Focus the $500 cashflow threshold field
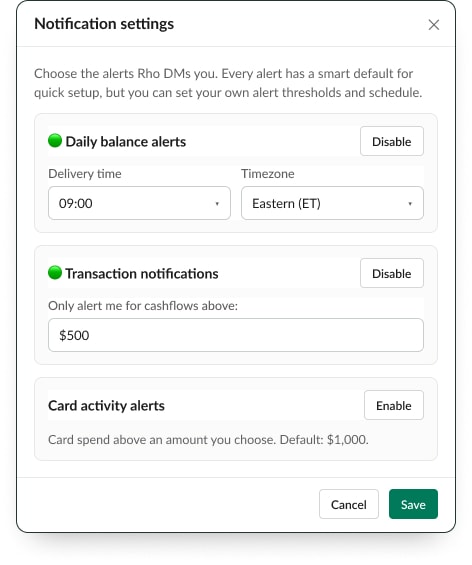The image size is (472, 565). (x=236, y=335)
